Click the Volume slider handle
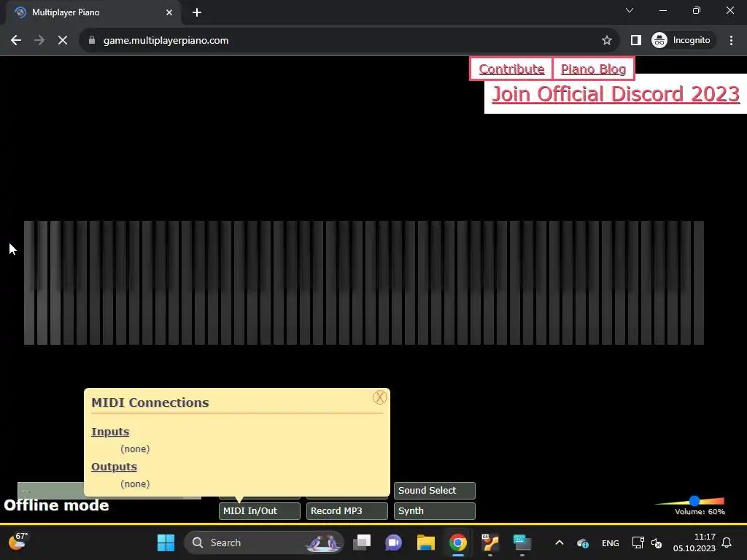Screen dimensions: 747x560 pyautogui.click(x=694, y=500)
